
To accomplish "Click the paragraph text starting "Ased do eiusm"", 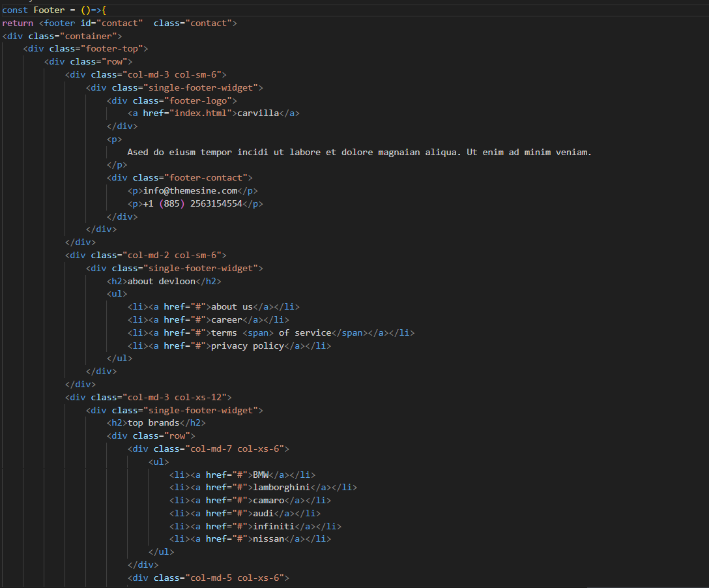I will click(358, 152).
